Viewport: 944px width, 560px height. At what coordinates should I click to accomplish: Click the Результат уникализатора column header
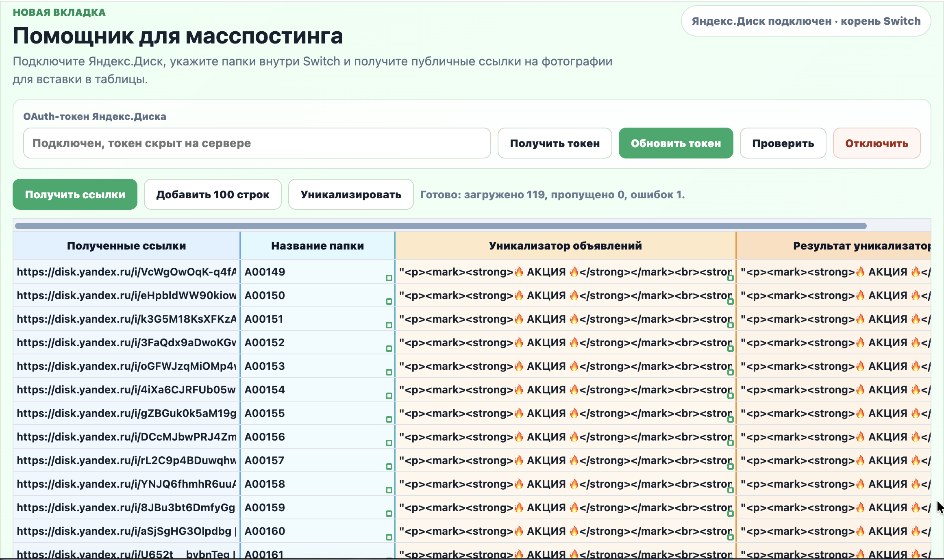click(834, 245)
